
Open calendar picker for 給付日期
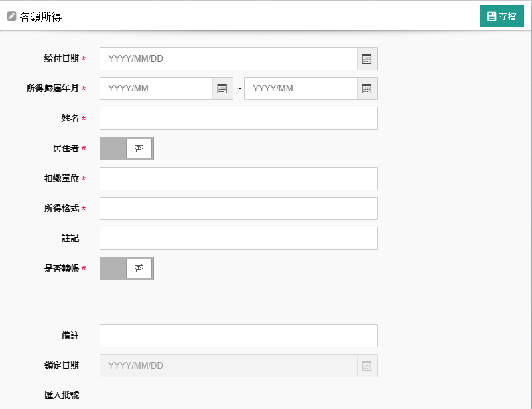point(367,59)
